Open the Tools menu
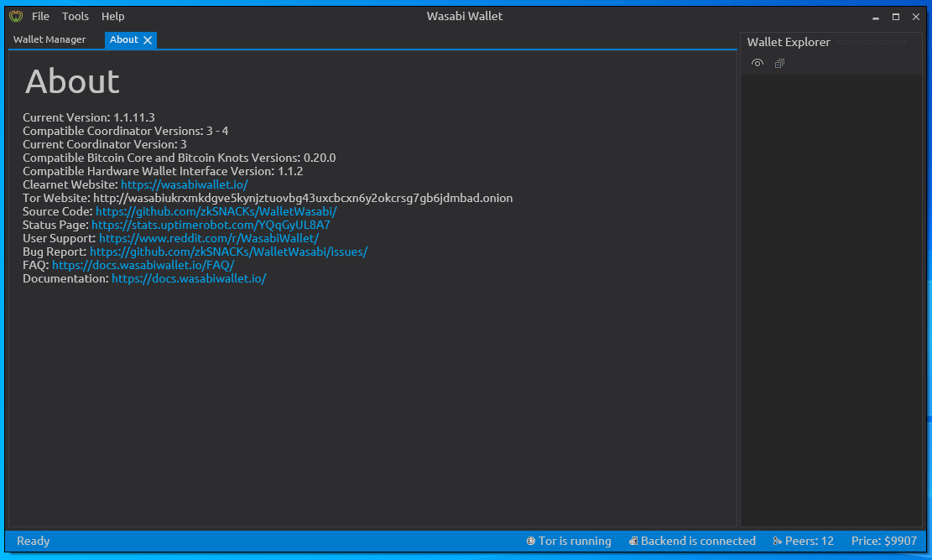 75,17
